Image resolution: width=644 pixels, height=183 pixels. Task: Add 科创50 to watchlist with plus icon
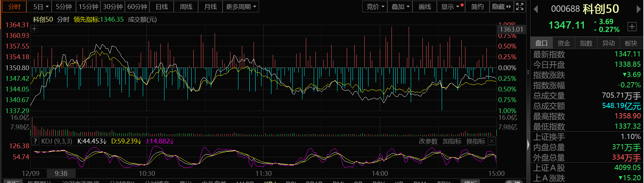coord(632,26)
